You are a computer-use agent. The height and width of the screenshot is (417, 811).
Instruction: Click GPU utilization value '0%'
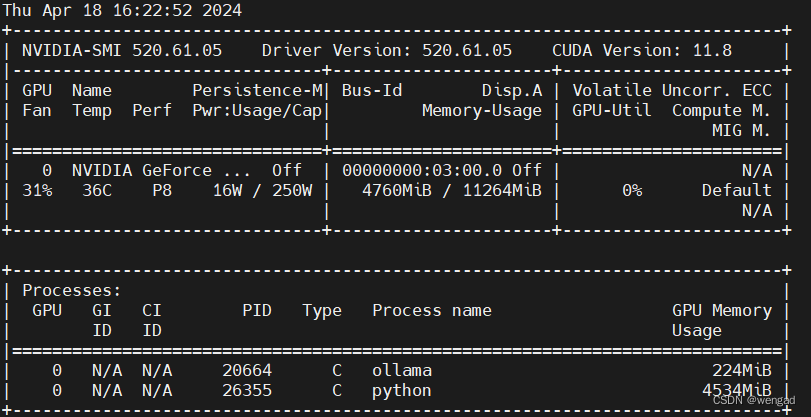(x=632, y=191)
